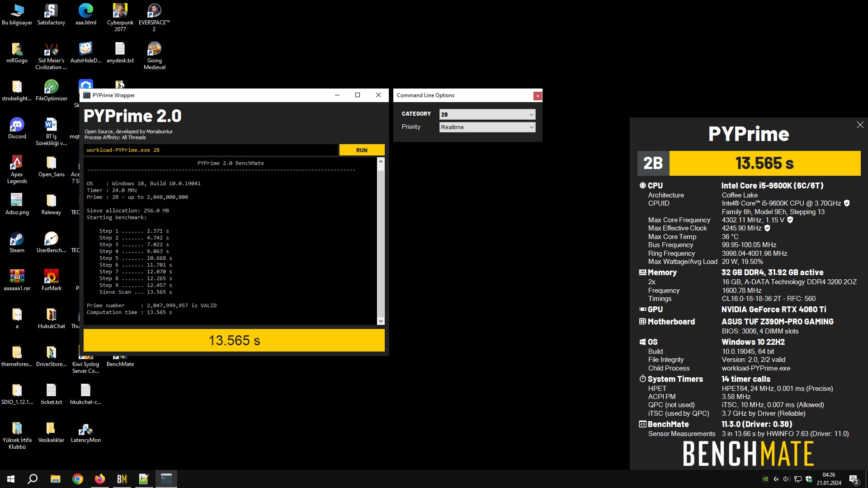This screenshot has width=868, height=488.
Task: Open the FileOptimizer shortcut
Action: pos(51,90)
